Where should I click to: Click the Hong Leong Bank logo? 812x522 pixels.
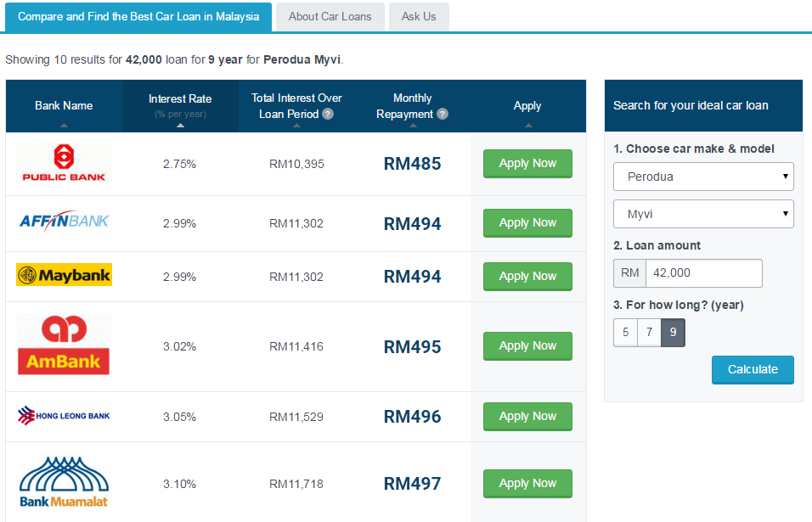tap(64, 415)
